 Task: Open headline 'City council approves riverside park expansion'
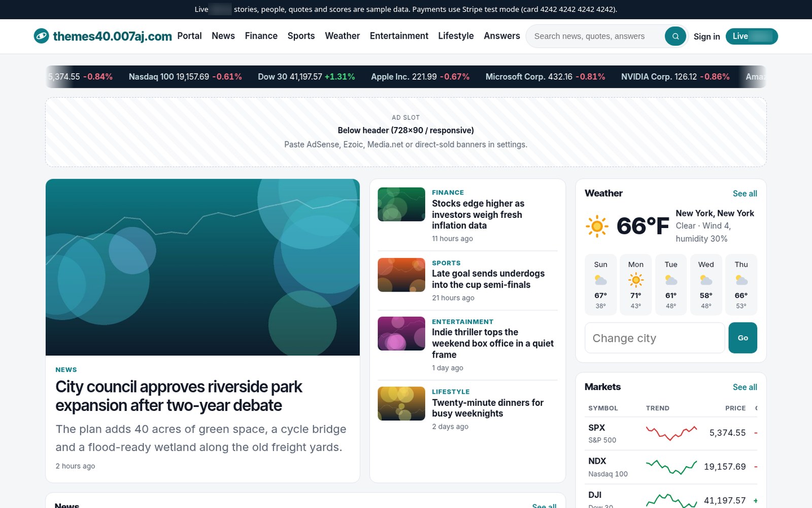pyautogui.click(x=179, y=396)
